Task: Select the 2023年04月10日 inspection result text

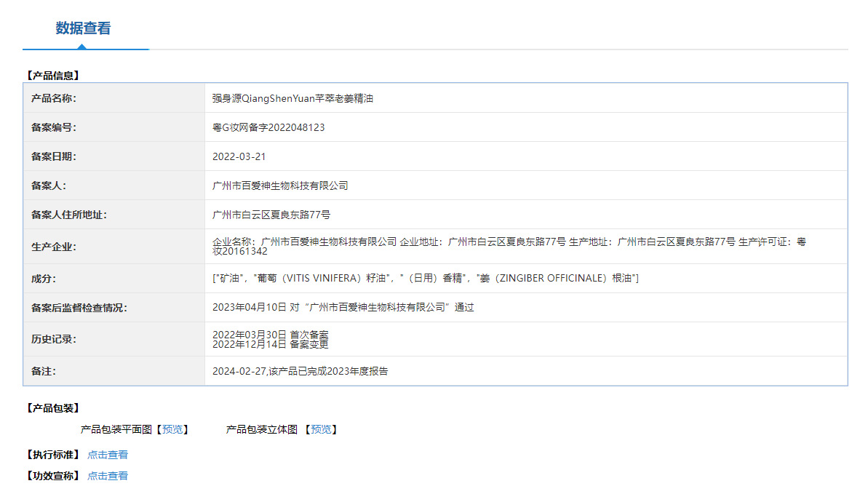Action: tap(343, 307)
